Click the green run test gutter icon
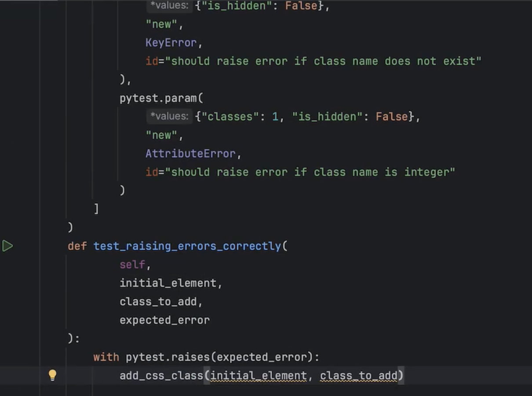Image resolution: width=532 pixels, height=396 pixels. (7, 246)
